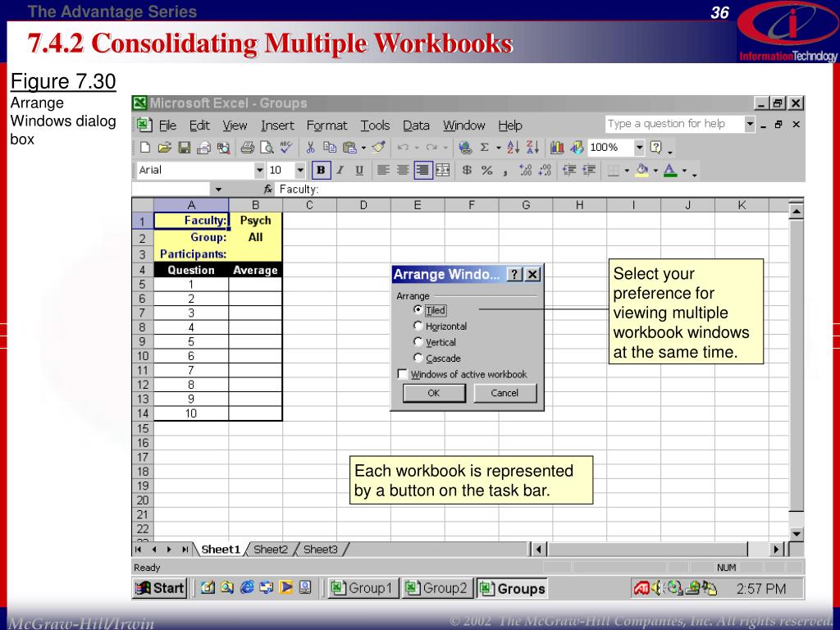Toggle Italic formatting button
The image size is (840, 630).
pyautogui.click(x=340, y=171)
